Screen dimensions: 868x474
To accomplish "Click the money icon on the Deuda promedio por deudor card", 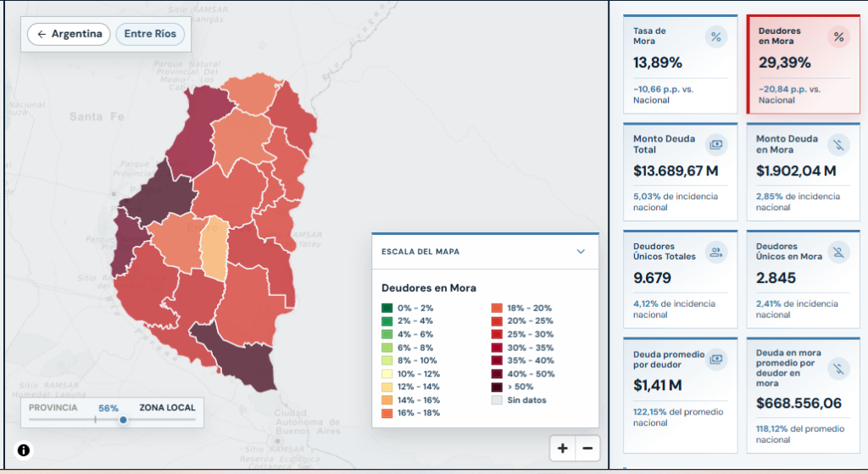I will 716,359.
